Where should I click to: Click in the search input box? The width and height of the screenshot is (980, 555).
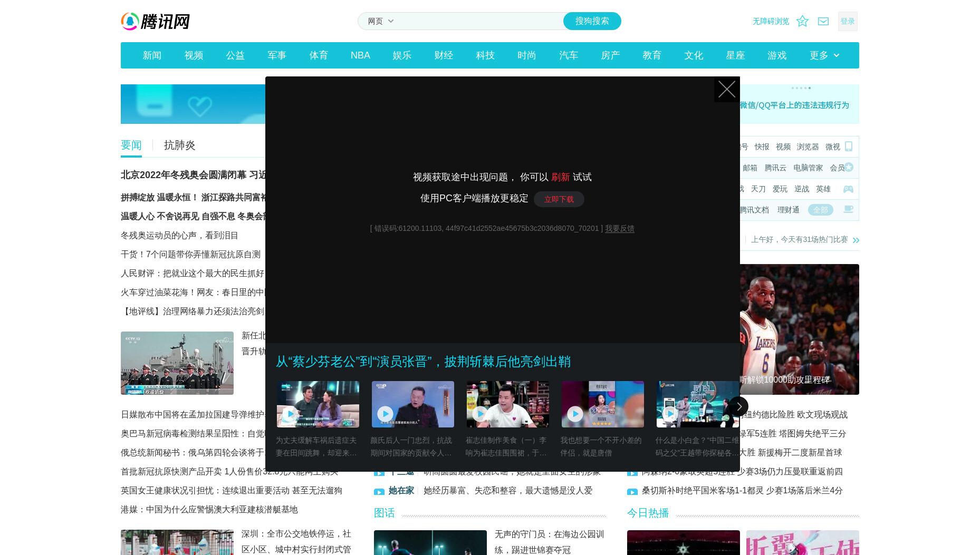tap(480, 21)
